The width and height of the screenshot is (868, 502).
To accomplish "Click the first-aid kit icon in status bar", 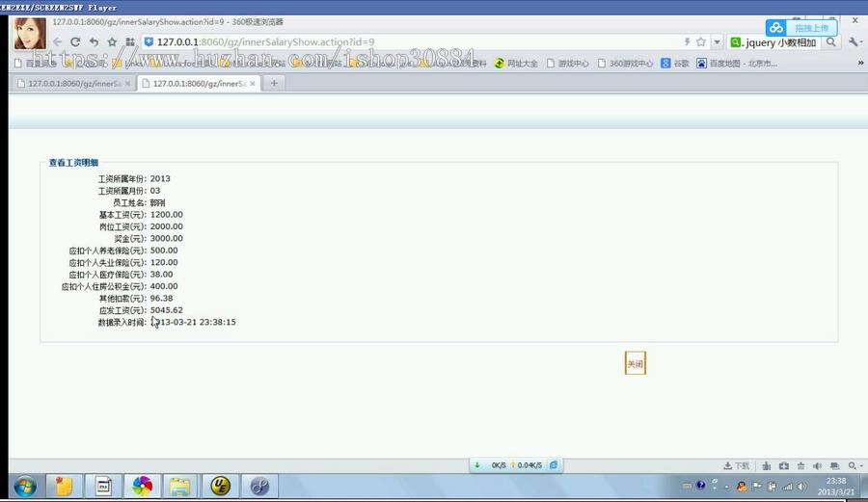I will coord(784,466).
